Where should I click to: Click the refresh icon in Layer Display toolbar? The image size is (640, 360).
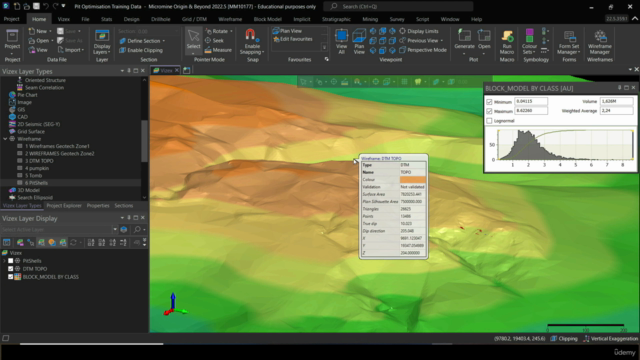point(73,243)
